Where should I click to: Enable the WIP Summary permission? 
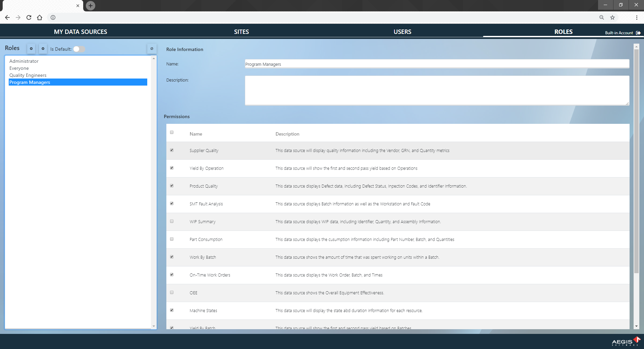coord(172,221)
